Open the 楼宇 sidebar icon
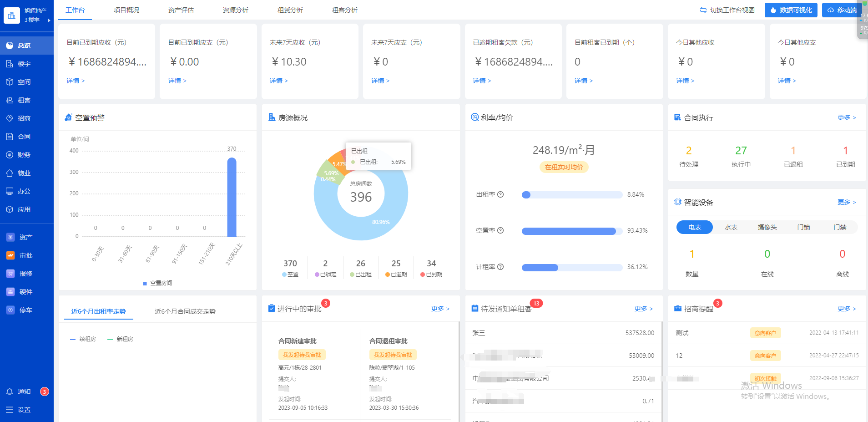 pos(10,64)
